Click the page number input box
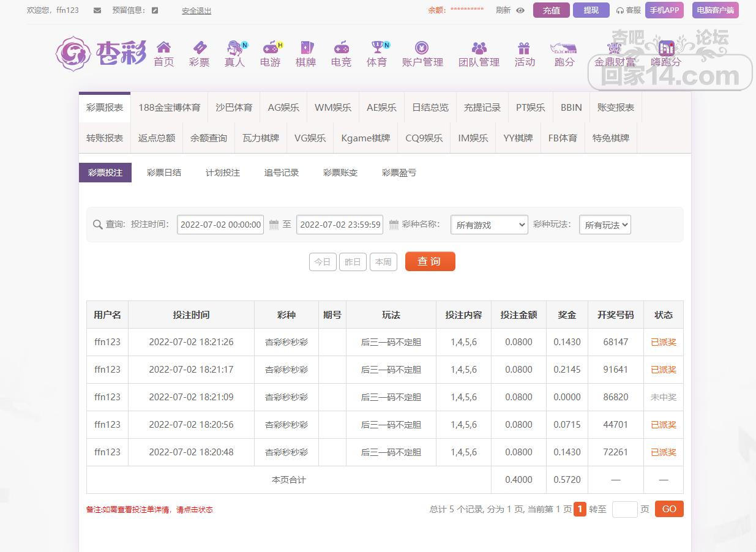The width and height of the screenshot is (756, 552). 624,509
